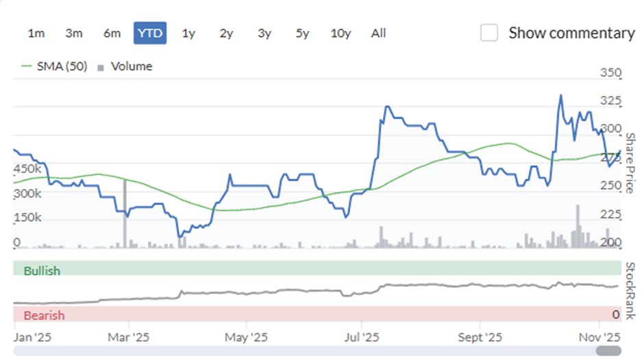
Task: Show the All time range
Action: tap(378, 34)
